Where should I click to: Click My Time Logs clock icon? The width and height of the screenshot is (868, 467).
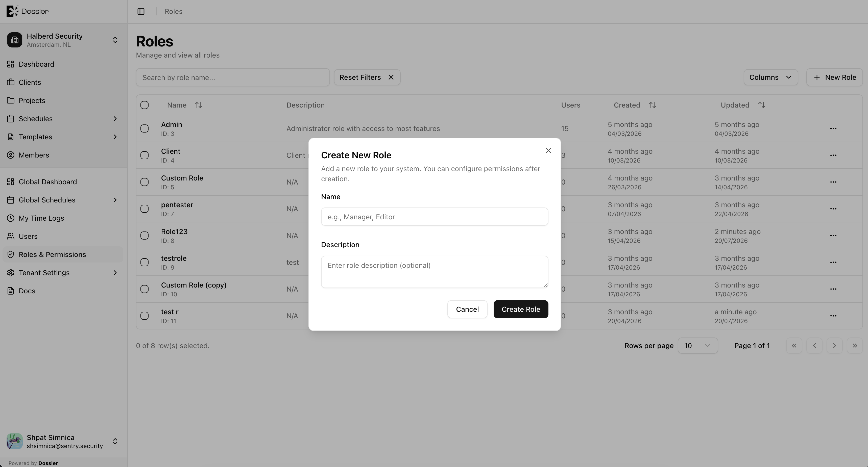[x=11, y=218]
